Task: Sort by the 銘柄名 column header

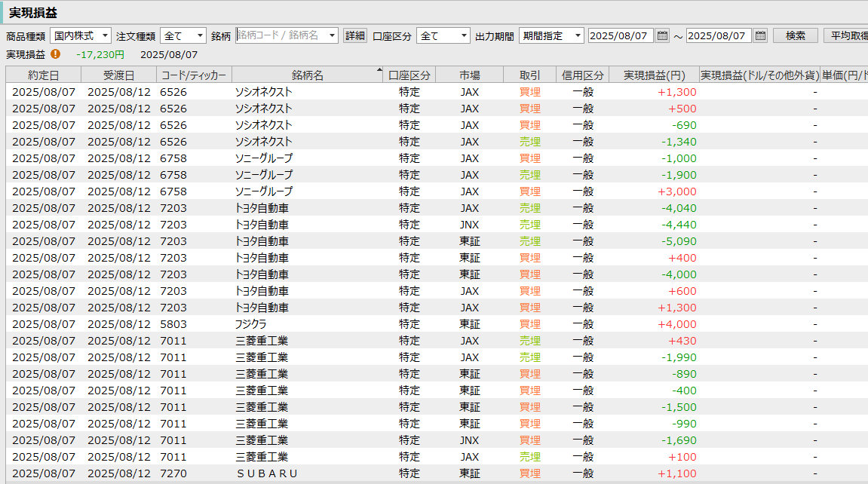Action: pyautogui.click(x=307, y=75)
